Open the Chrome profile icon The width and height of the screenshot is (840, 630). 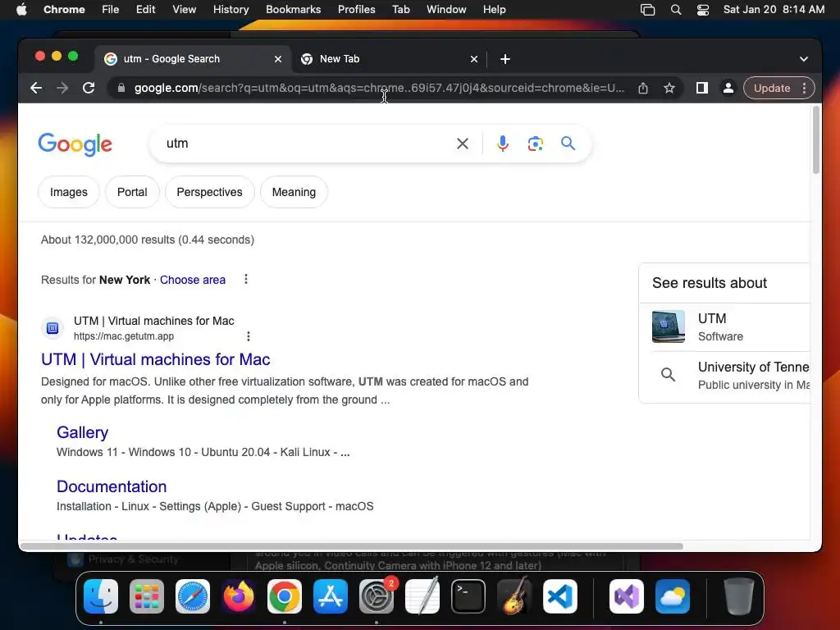[728, 88]
